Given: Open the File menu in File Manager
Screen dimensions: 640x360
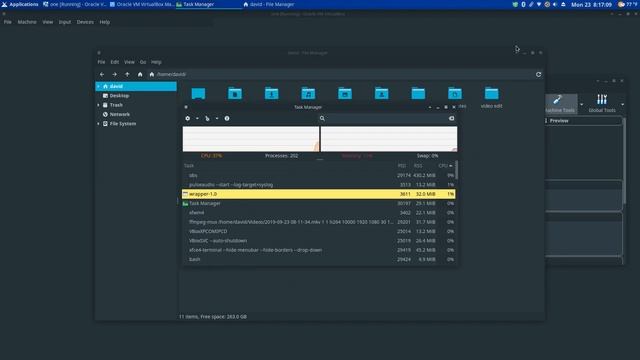Looking at the screenshot, I should pos(101,62).
